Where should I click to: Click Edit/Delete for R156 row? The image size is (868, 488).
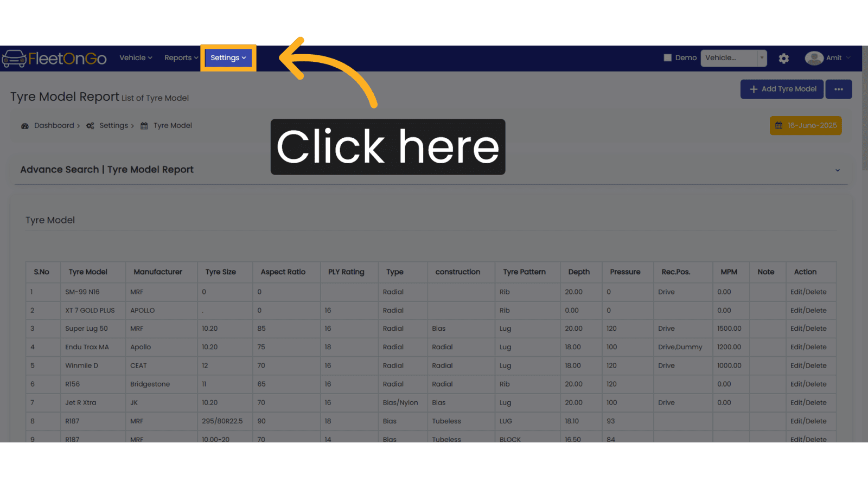click(x=808, y=384)
